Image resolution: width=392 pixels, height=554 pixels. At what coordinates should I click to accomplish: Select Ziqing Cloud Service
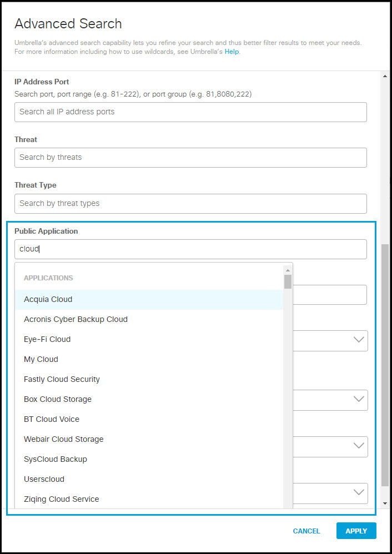[149, 499]
